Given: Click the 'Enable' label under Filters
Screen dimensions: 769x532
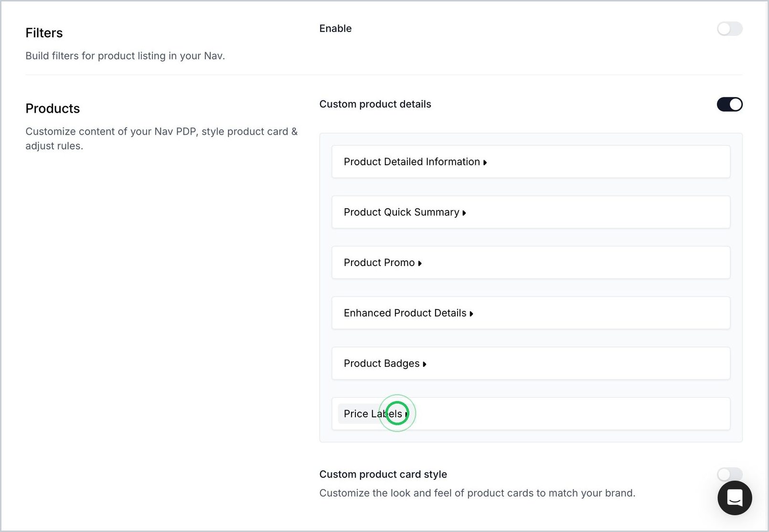Looking at the screenshot, I should click(x=335, y=29).
